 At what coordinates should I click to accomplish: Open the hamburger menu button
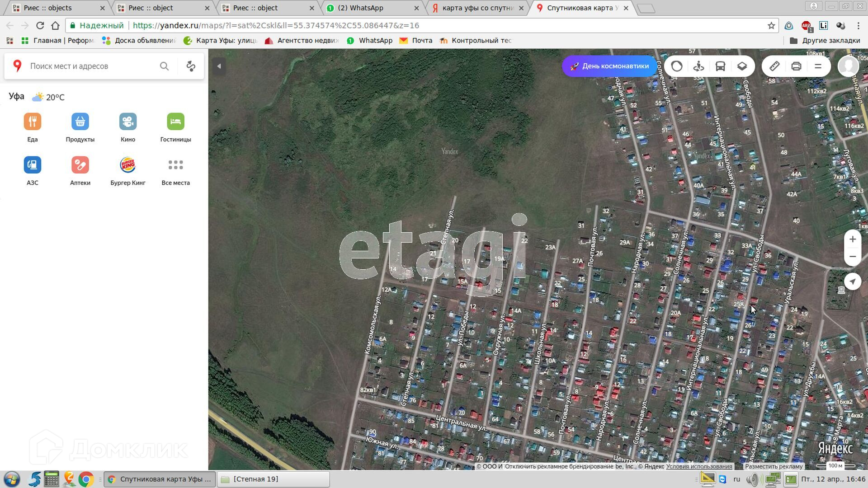[x=818, y=66]
